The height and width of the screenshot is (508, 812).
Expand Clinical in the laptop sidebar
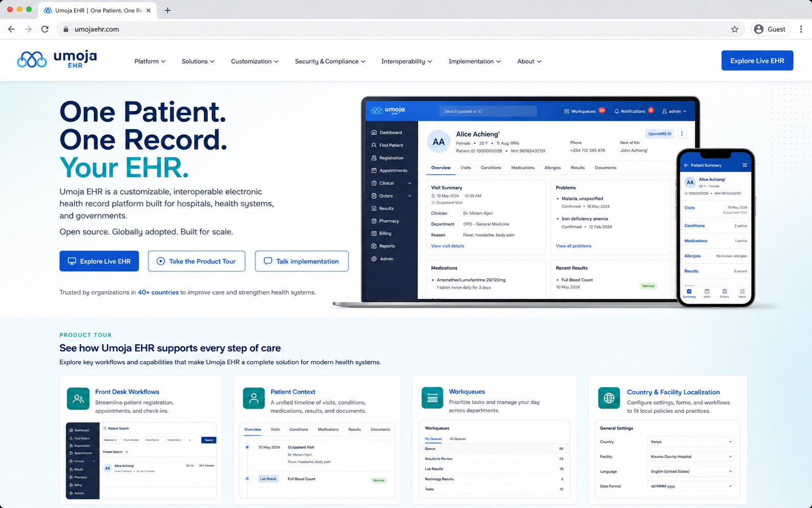coord(392,183)
